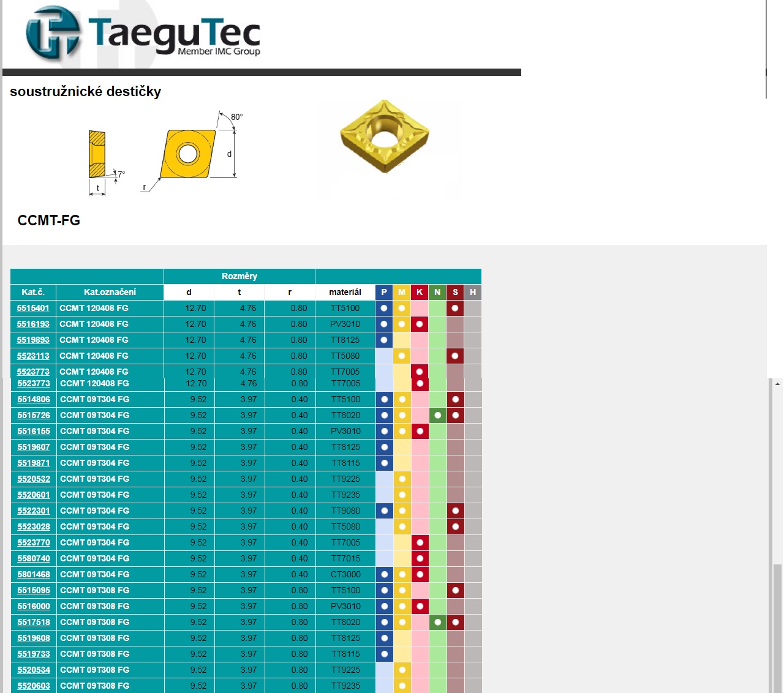Screen dimensions: 784x693
Task: Toggle the P indicator for TT8115 row 5519733
Action: (384, 654)
